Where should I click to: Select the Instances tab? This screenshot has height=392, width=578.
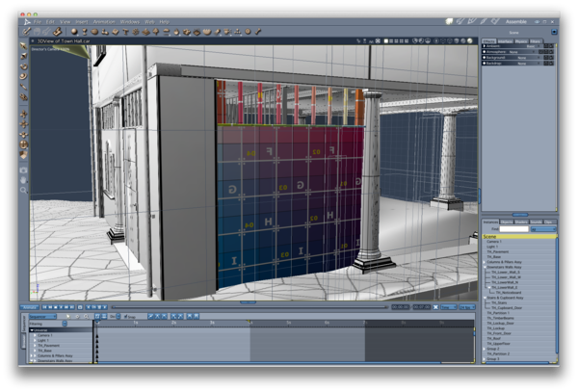click(490, 222)
